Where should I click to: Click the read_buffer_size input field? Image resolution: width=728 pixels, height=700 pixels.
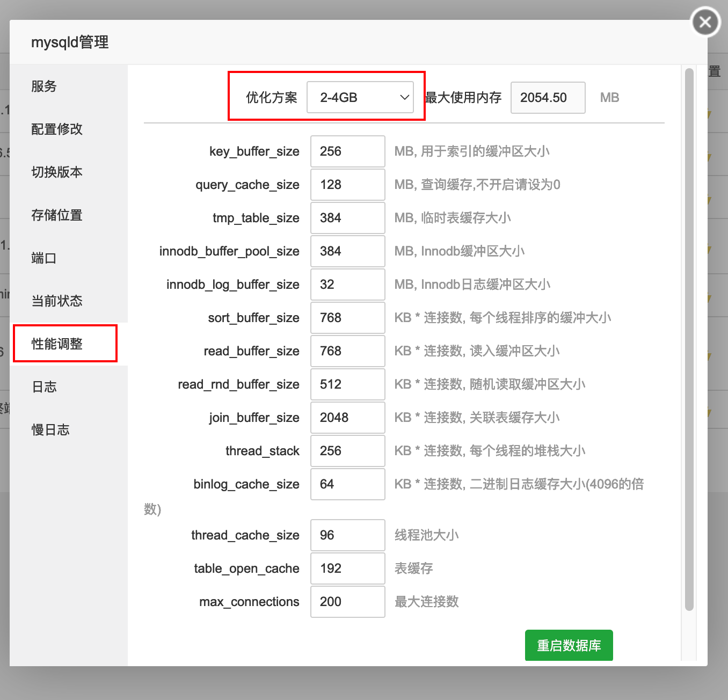point(348,351)
